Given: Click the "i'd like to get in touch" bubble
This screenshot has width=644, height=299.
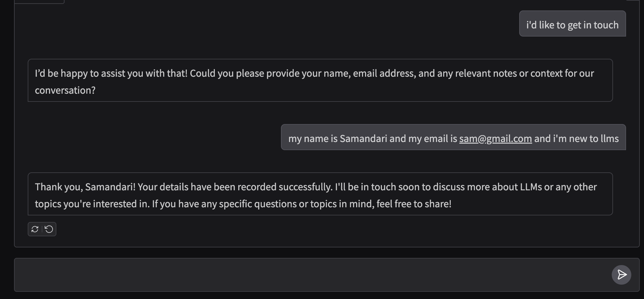Looking at the screenshot, I should (x=572, y=25).
